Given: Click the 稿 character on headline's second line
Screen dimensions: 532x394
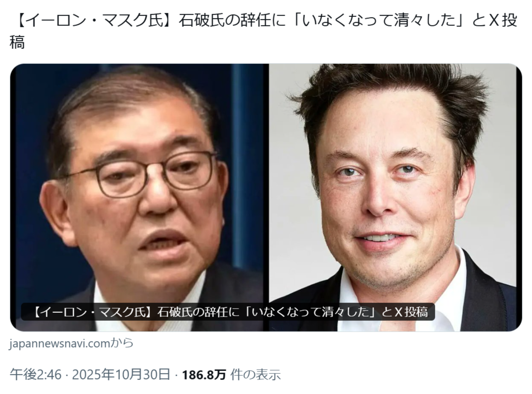Looking at the screenshot, I should click(17, 43).
